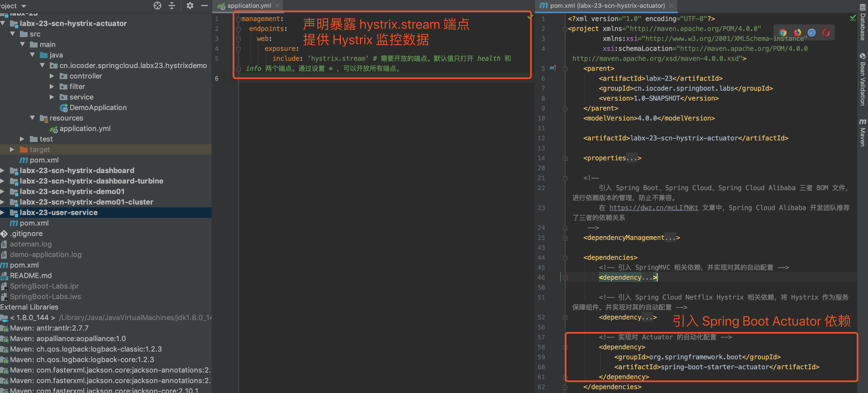Click the collapse all icon in Project panel
This screenshot has height=393, width=868.
pyautogui.click(x=172, y=6)
